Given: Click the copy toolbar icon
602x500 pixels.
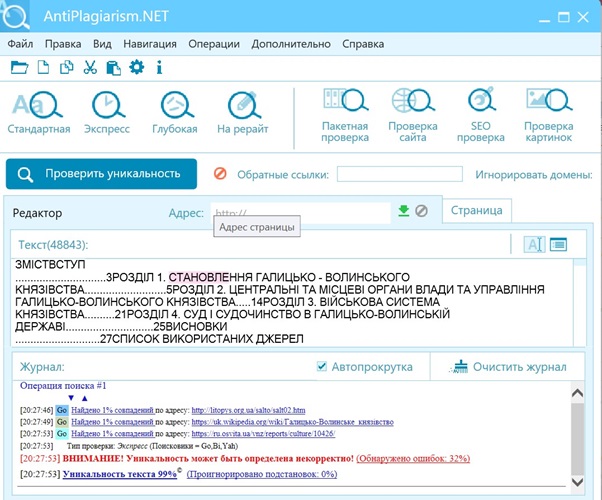Looking at the screenshot, I should pyautogui.click(x=66, y=67).
